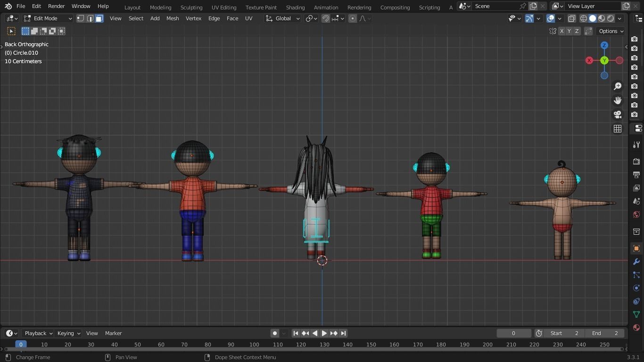Open the Object Data mesh tab
This screenshot has height=362, width=644.
pyautogui.click(x=636, y=314)
